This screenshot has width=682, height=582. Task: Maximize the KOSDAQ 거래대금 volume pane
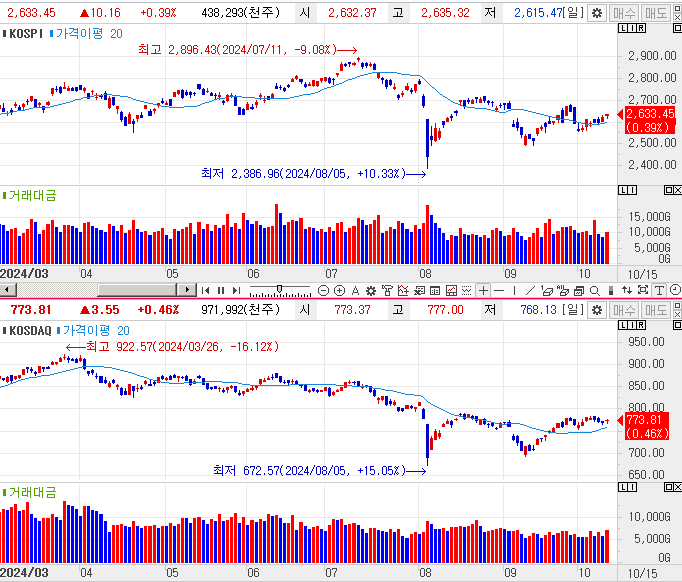click(x=668, y=487)
